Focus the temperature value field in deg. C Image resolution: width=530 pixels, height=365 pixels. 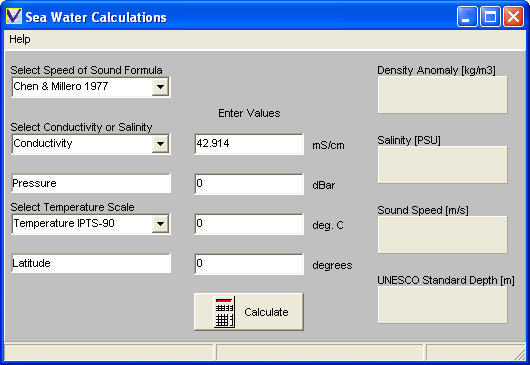(x=249, y=224)
